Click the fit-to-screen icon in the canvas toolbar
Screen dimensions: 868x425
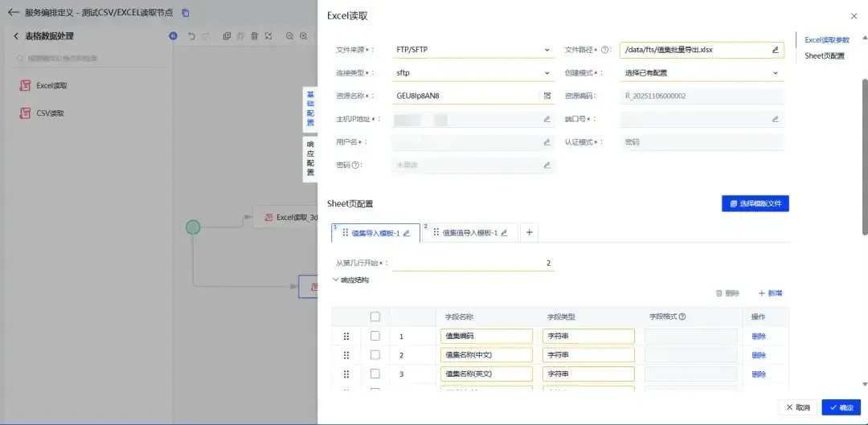[x=268, y=36]
